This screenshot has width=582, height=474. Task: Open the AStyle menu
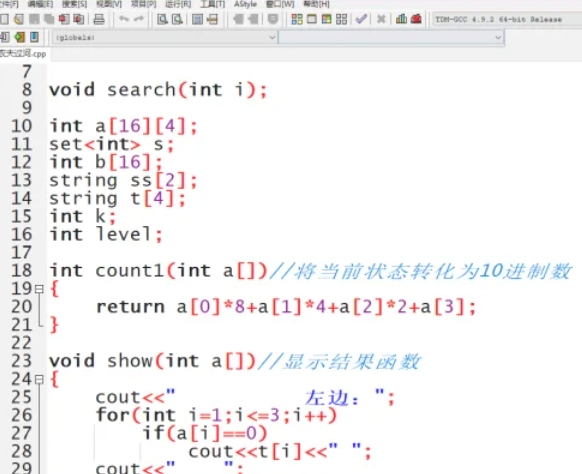pos(245,4)
